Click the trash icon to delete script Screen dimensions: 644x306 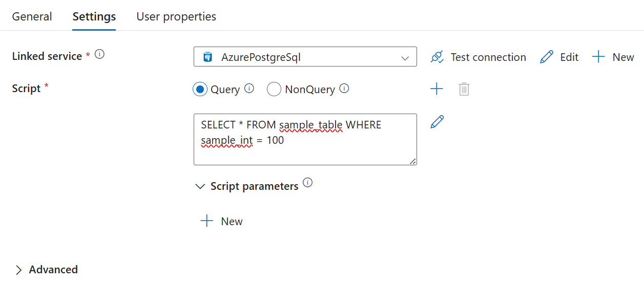pyautogui.click(x=464, y=89)
